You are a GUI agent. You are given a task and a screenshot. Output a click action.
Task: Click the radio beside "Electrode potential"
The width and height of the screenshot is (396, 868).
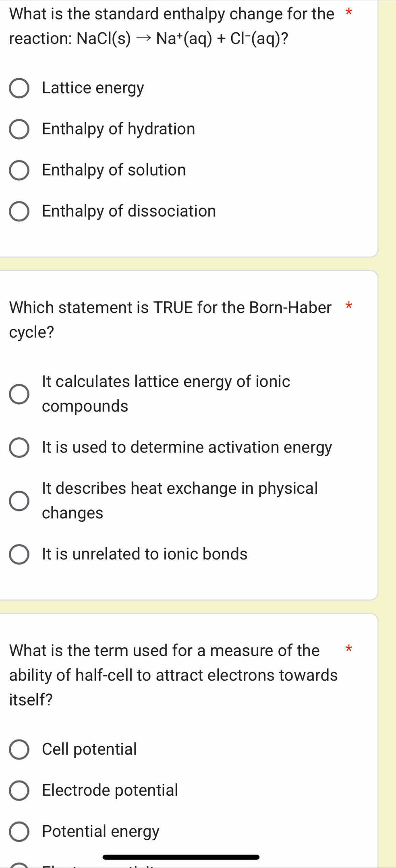(19, 790)
